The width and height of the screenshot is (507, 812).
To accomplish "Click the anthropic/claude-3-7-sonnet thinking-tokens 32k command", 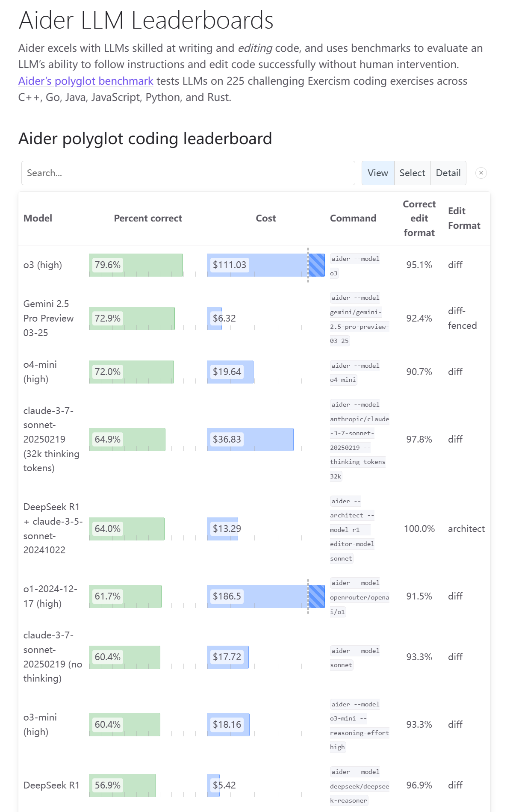I will 360,440.
